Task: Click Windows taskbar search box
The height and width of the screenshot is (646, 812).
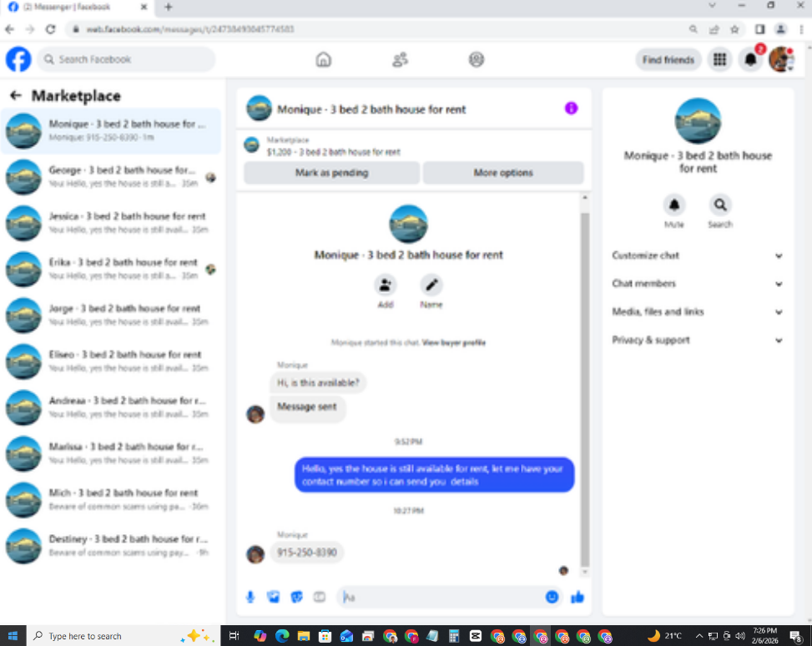Action: coord(123,636)
